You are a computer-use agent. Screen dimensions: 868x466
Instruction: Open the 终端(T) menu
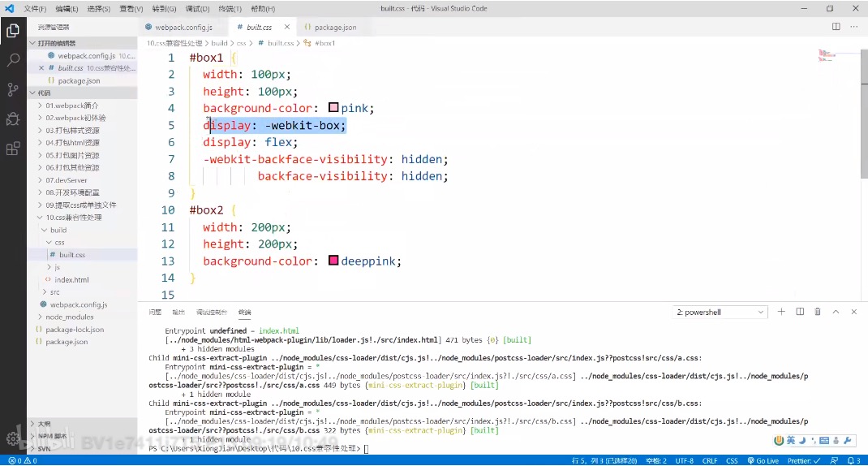pyautogui.click(x=230, y=8)
